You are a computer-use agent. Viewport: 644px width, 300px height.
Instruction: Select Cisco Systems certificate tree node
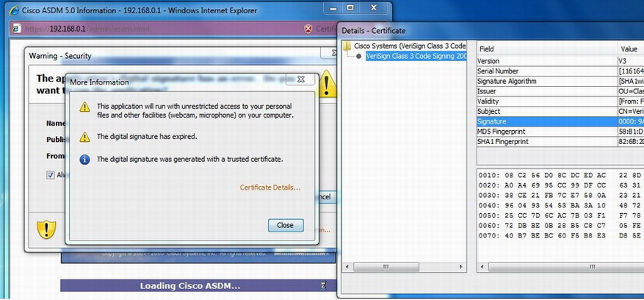(410, 46)
